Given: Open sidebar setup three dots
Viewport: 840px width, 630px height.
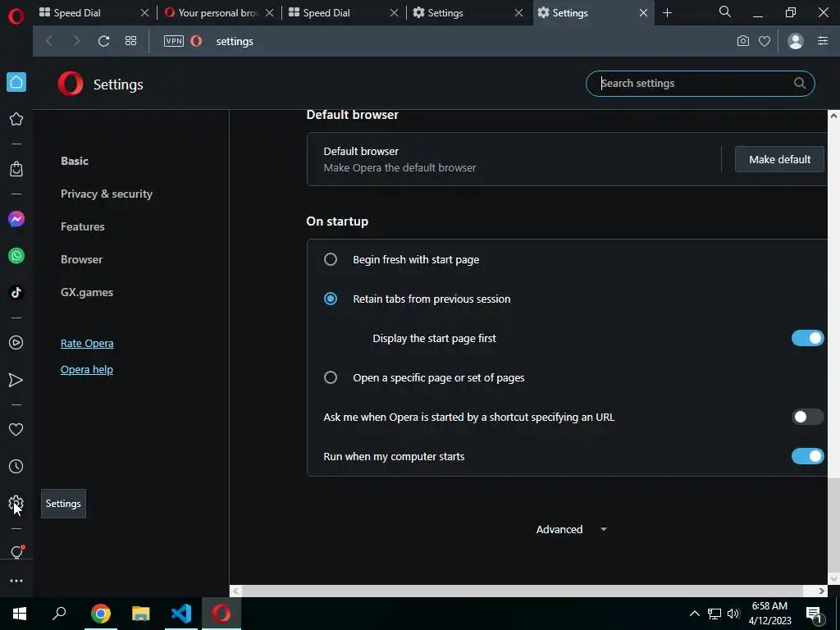Looking at the screenshot, I should coord(16,581).
